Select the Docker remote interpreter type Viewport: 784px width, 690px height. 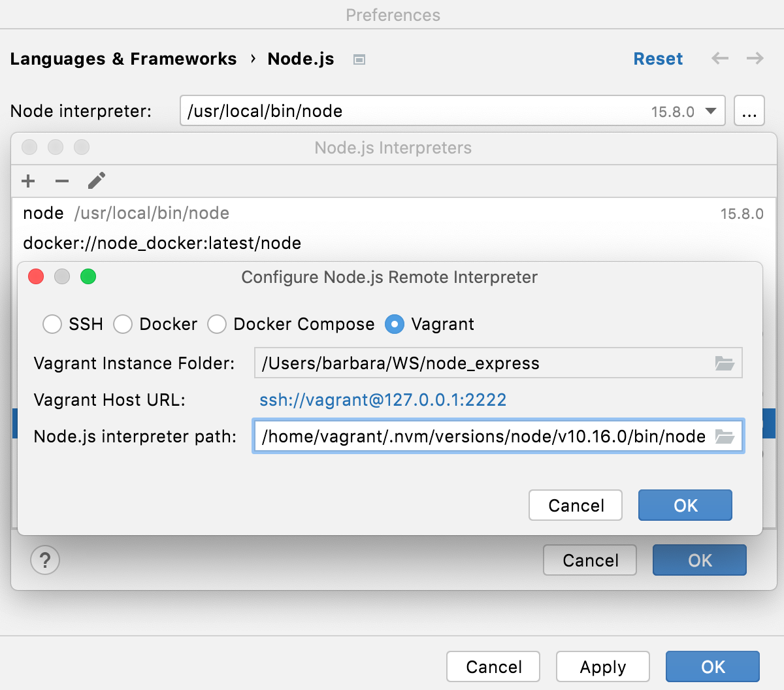tap(123, 324)
